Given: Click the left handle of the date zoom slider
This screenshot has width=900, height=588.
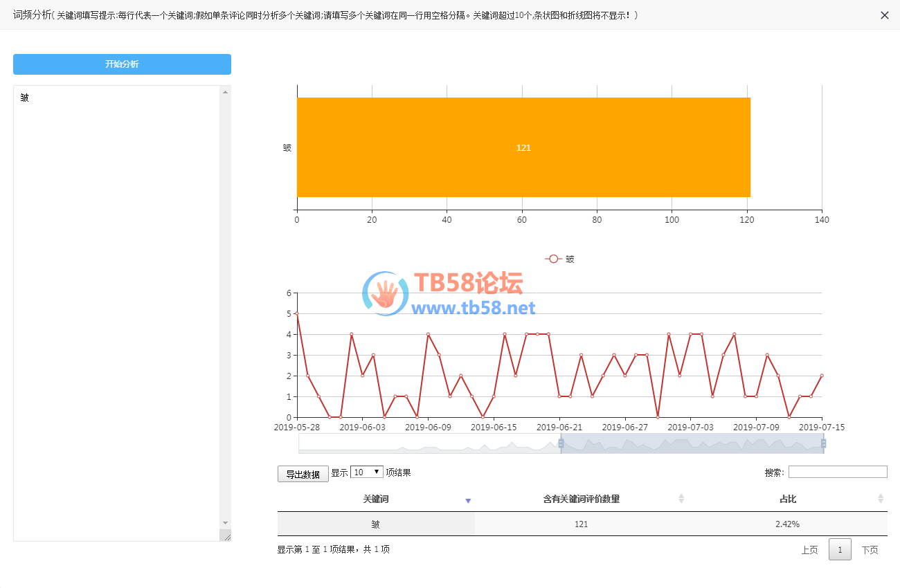Looking at the screenshot, I should [x=561, y=443].
